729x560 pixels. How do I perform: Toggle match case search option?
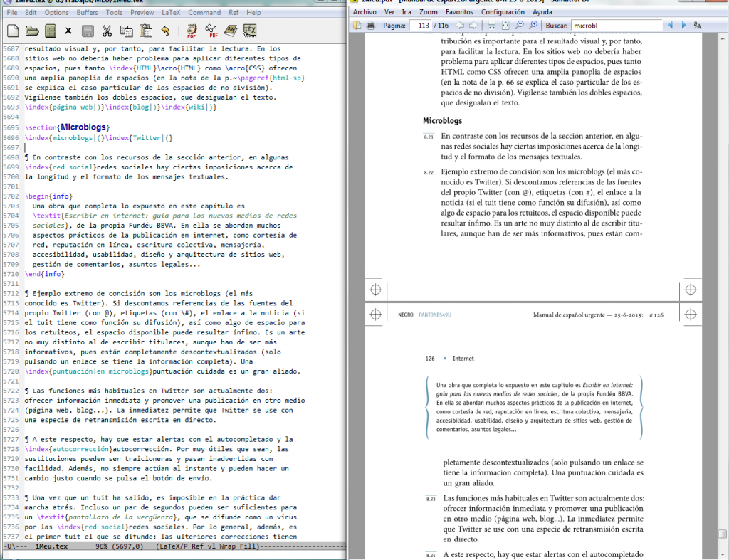point(698,26)
